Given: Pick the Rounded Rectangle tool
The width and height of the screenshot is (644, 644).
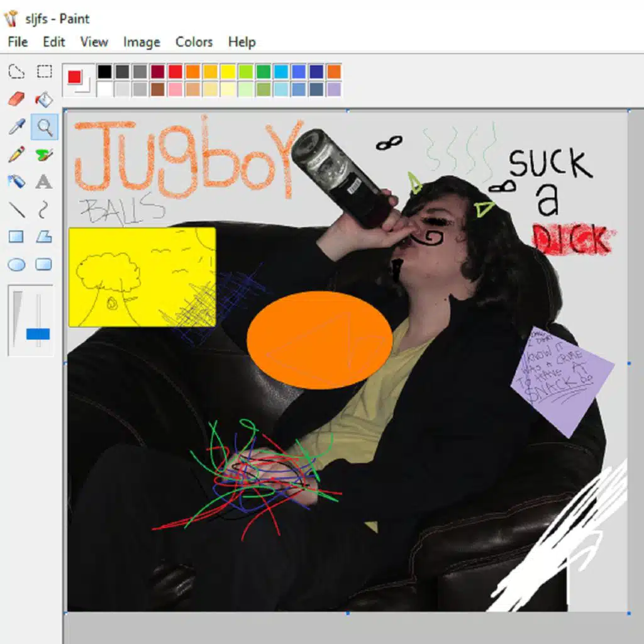Looking at the screenshot, I should click(x=44, y=264).
